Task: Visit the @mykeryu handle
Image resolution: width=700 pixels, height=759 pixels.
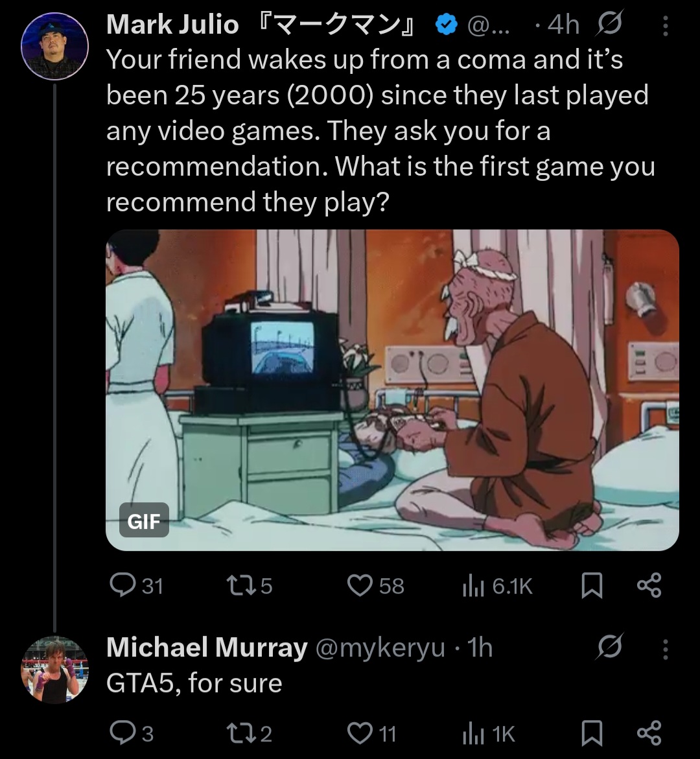Action: point(380,648)
